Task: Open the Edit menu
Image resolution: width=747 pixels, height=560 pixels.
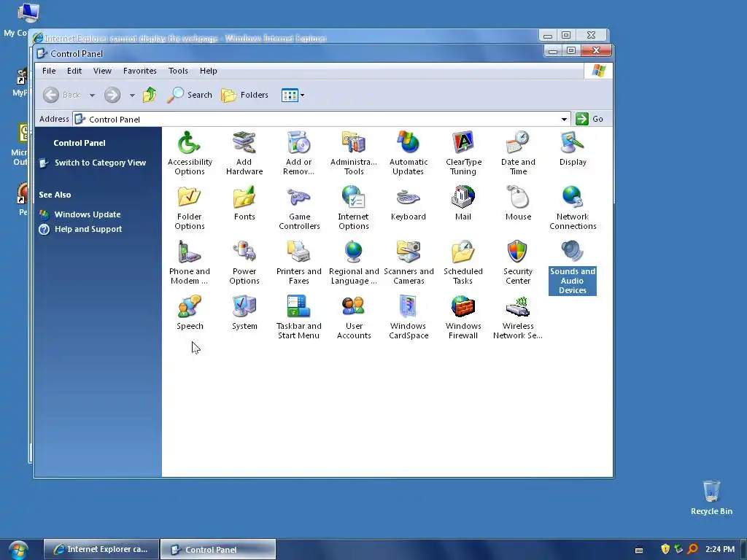Action: 74,71
